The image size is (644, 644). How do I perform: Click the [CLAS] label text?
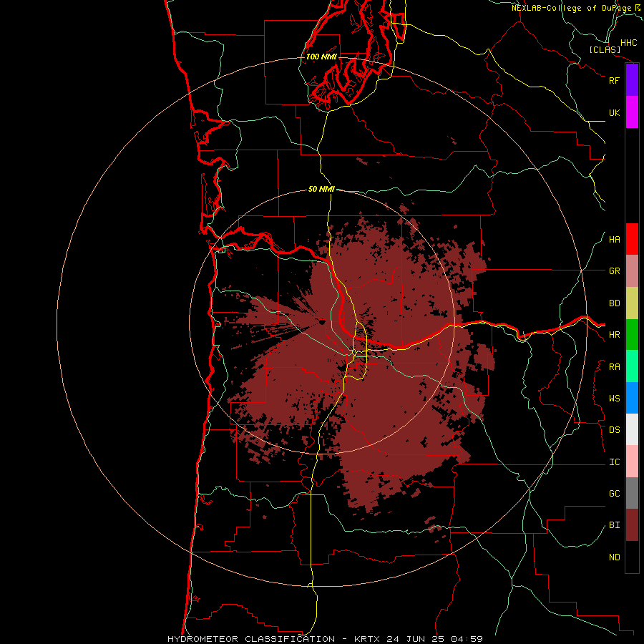pos(605,49)
